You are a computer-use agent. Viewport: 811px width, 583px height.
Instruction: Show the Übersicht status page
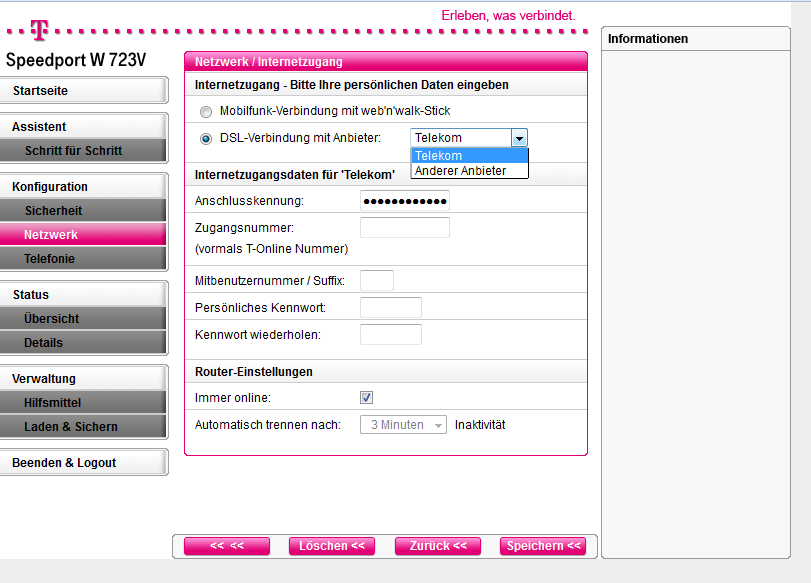pos(83,319)
